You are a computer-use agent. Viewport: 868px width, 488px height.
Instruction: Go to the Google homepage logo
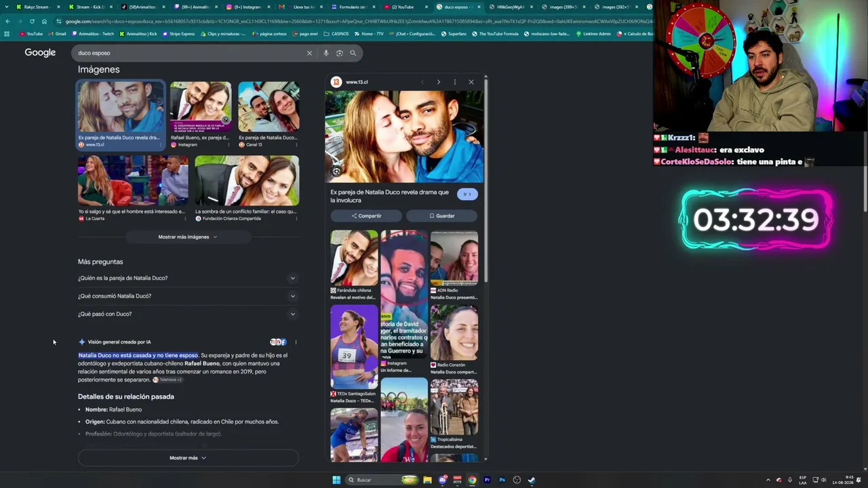40,53
